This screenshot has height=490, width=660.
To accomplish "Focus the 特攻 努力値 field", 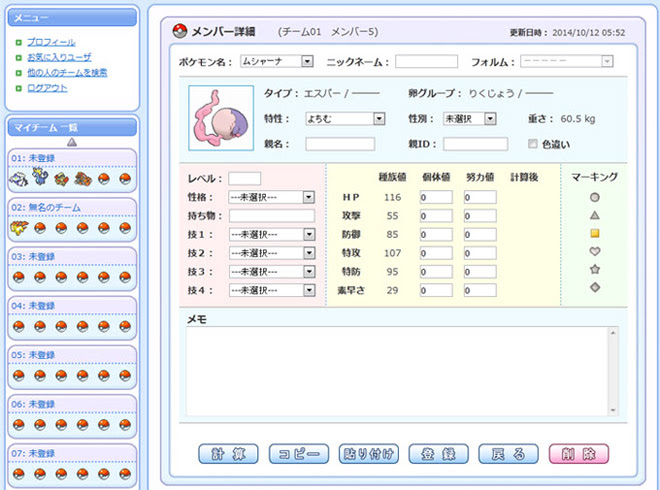I will [x=480, y=253].
